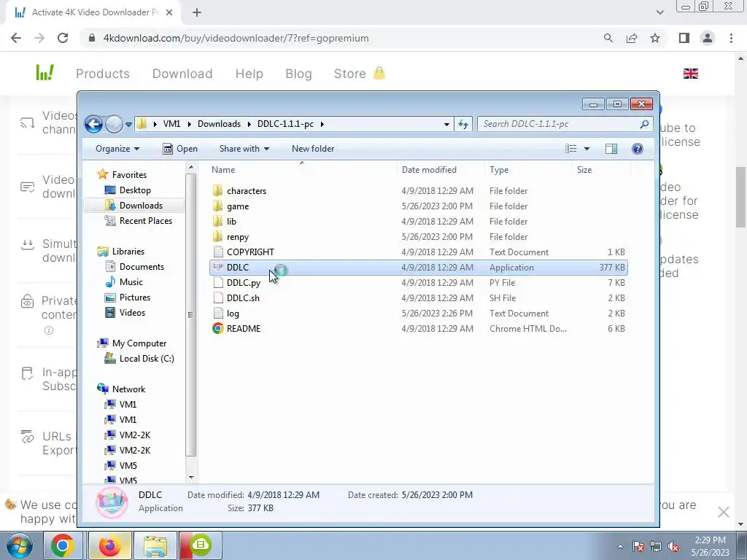
Task: Open new Chrome tab
Action: tap(197, 12)
